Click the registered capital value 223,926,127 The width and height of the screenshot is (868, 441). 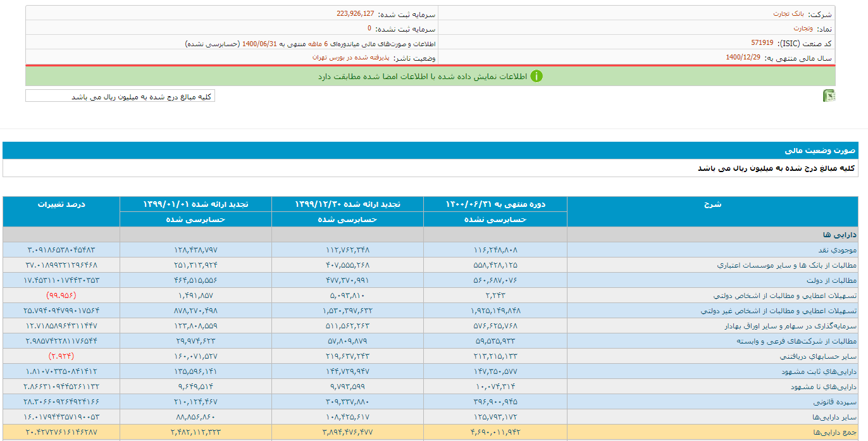tap(355, 14)
